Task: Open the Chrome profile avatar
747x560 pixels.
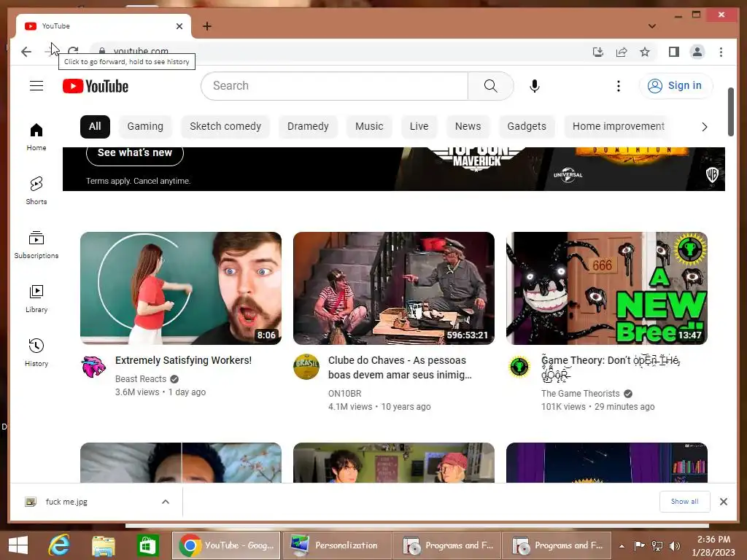Action: tap(697, 52)
